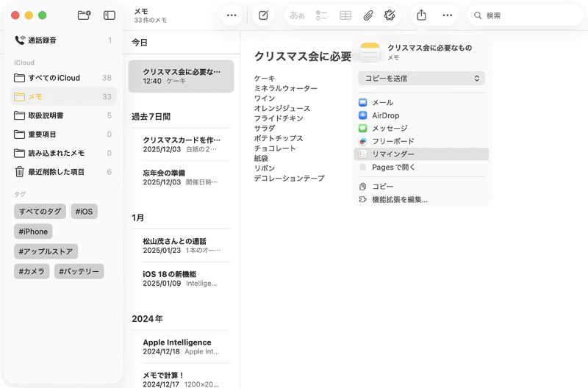Open すべてのiCloud folder

click(x=63, y=78)
